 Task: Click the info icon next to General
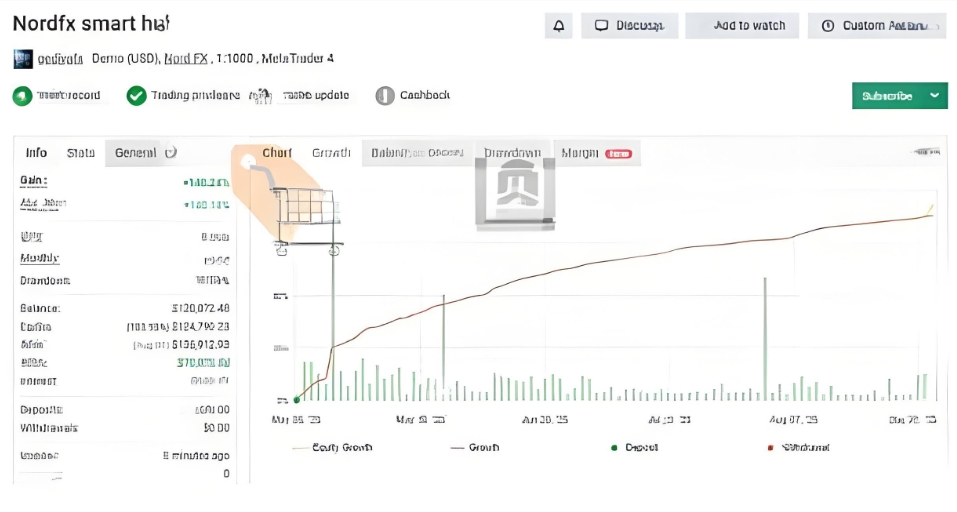point(171,153)
